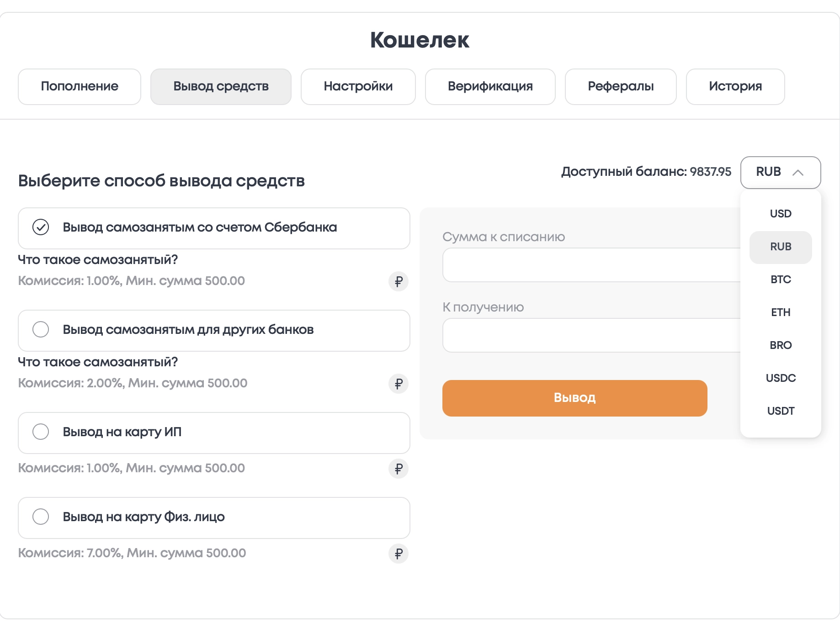Image resolution: width=840 pixels, height=623 pixels.
Task: Click ruble icon beside 7.00% commission line
Action: (x=398, y=554)
